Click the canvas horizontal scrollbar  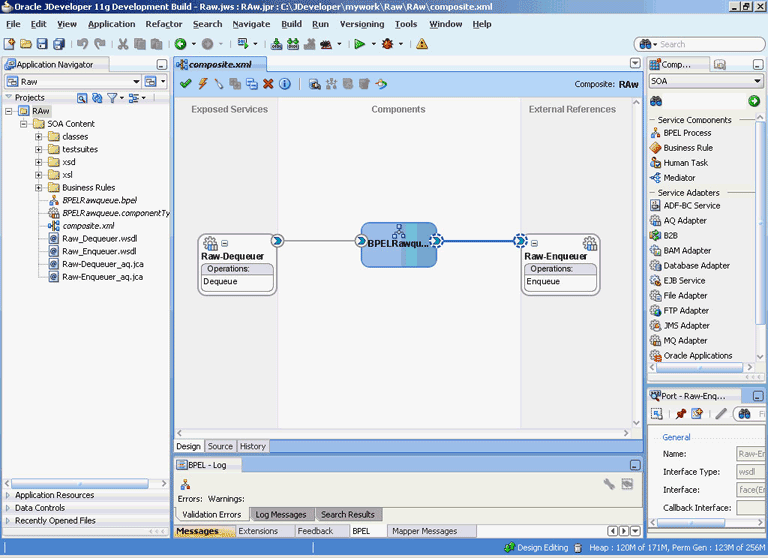click(402, 433)
